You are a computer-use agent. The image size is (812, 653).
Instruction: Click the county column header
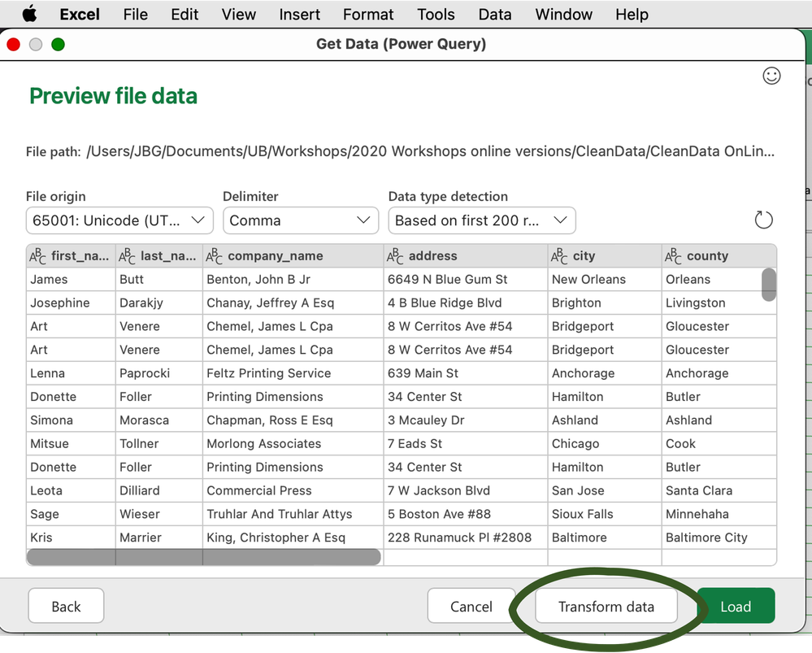[x=719, y=256]
